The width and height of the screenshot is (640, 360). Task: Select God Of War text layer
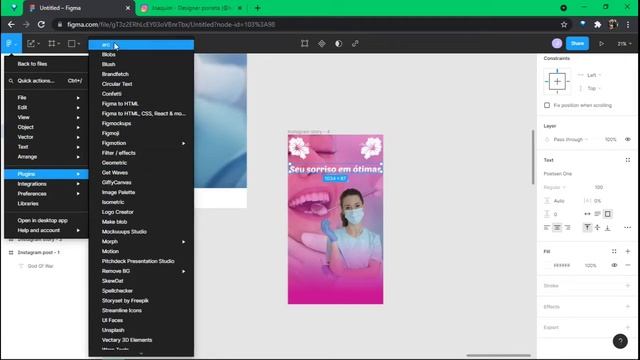tap(40, 266)
